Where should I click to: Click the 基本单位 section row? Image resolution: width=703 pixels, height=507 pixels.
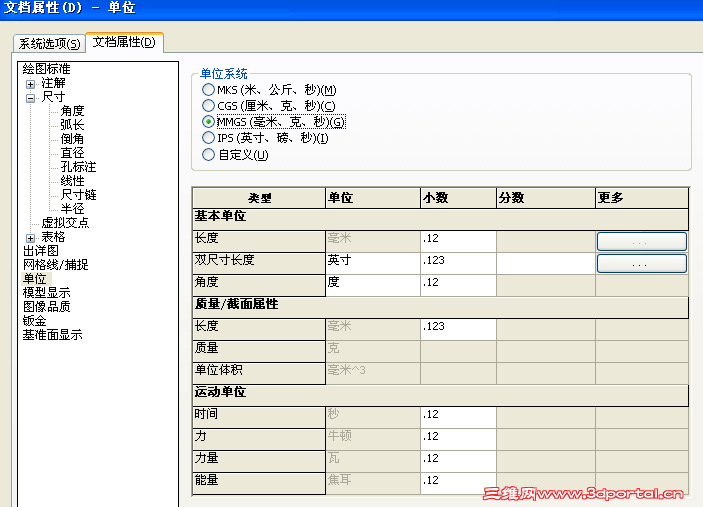[x=441, y=219]
